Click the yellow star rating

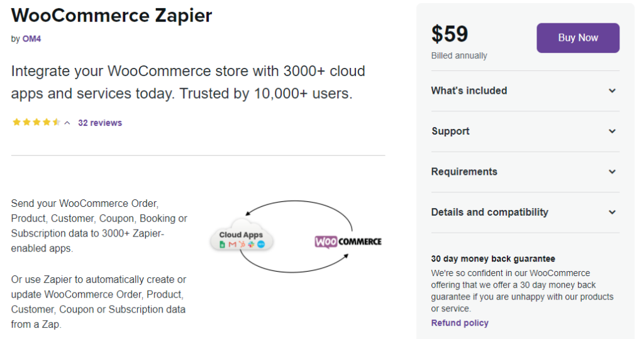click(36, 122)
